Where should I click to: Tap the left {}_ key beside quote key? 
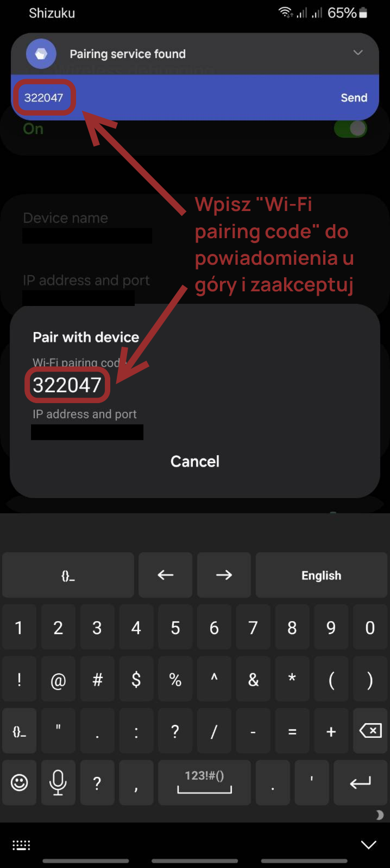pyautogui.click(x=20, y=731)
